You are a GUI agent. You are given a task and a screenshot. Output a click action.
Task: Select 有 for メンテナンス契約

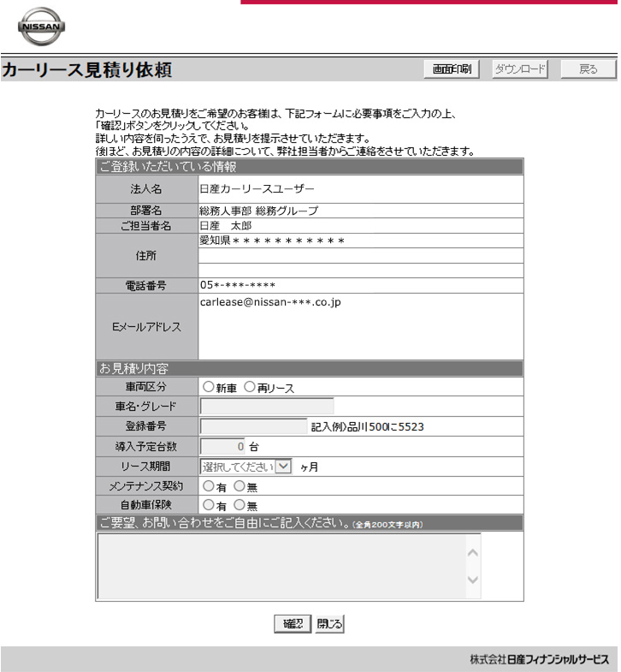pos(209,486)
